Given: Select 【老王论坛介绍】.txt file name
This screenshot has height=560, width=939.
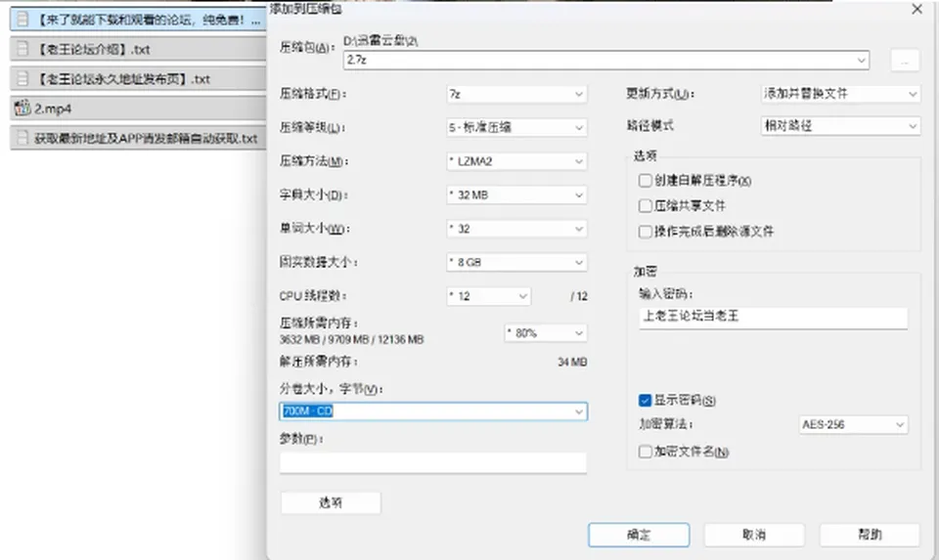Looking at the screenshot, I should [x=94, y=50].
